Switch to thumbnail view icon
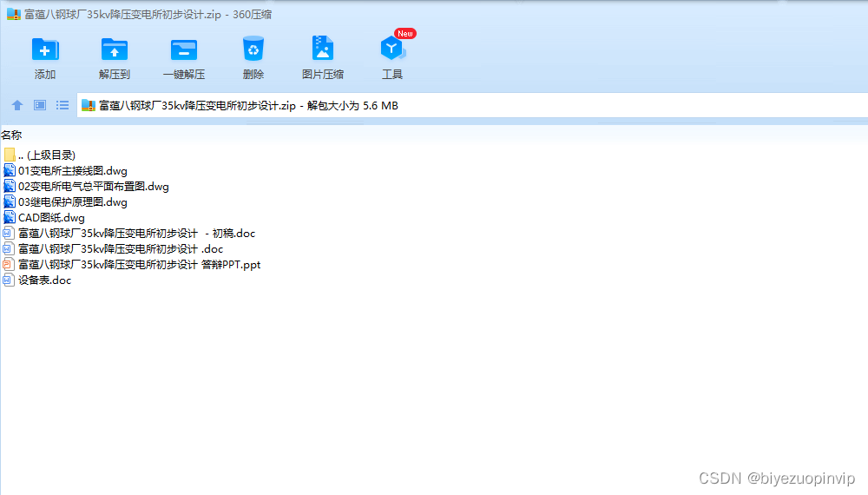Image resolution: width=868 pixels, height=495 pixels. point(40,105)
